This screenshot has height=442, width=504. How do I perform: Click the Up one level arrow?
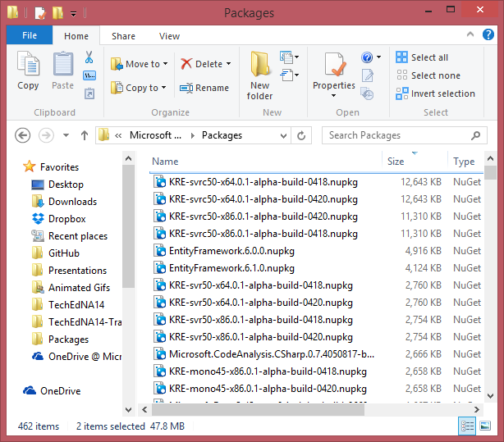pos(85,135)
